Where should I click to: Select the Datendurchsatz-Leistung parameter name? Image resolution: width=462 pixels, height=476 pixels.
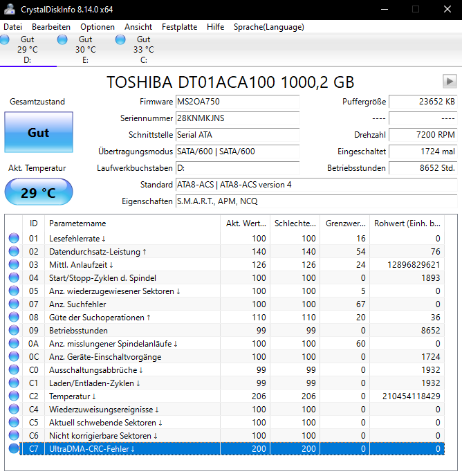click(x=98, y=252)
